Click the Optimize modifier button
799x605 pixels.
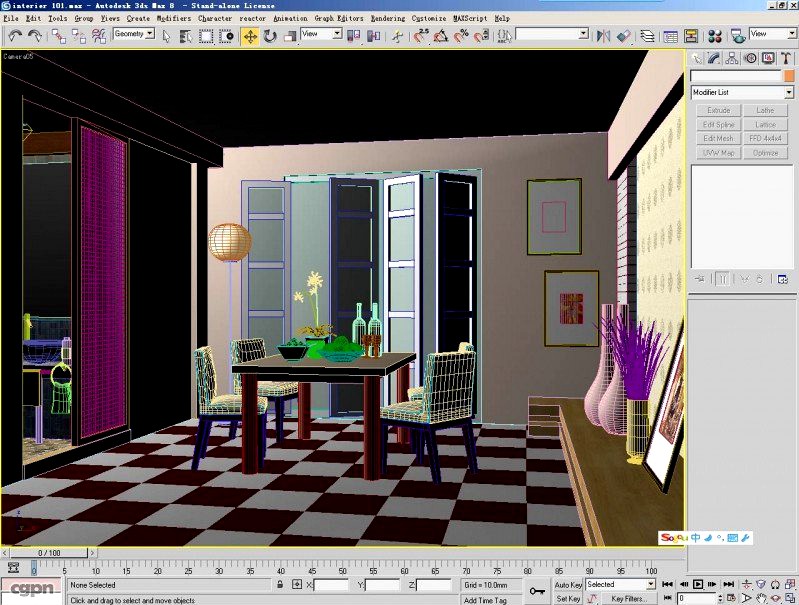765,152
